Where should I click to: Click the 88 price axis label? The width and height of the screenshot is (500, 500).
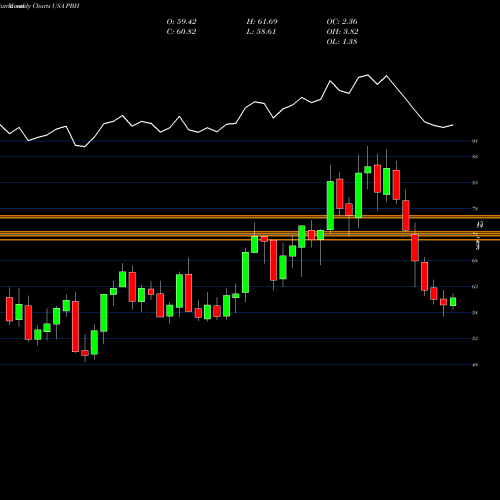(475, 157)
